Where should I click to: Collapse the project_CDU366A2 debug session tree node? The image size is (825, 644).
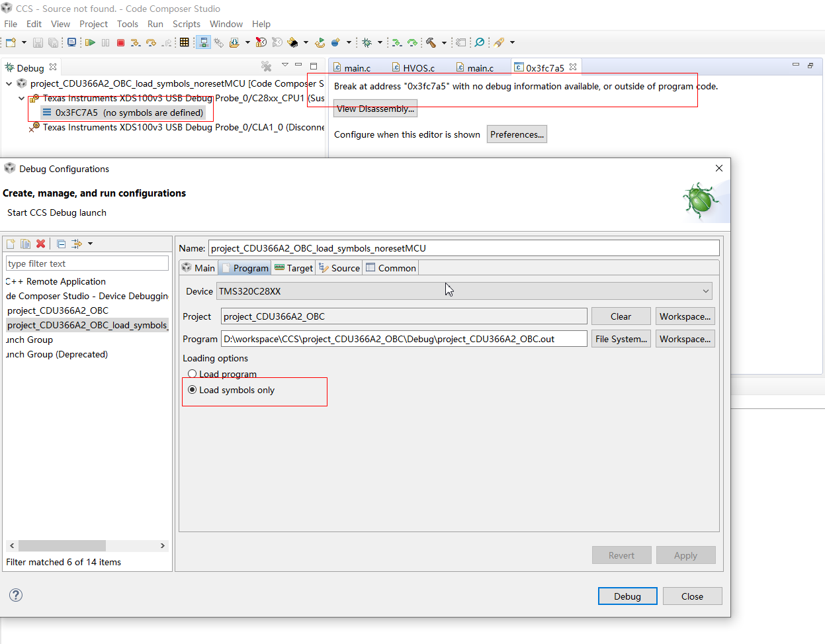pos(9,83)
